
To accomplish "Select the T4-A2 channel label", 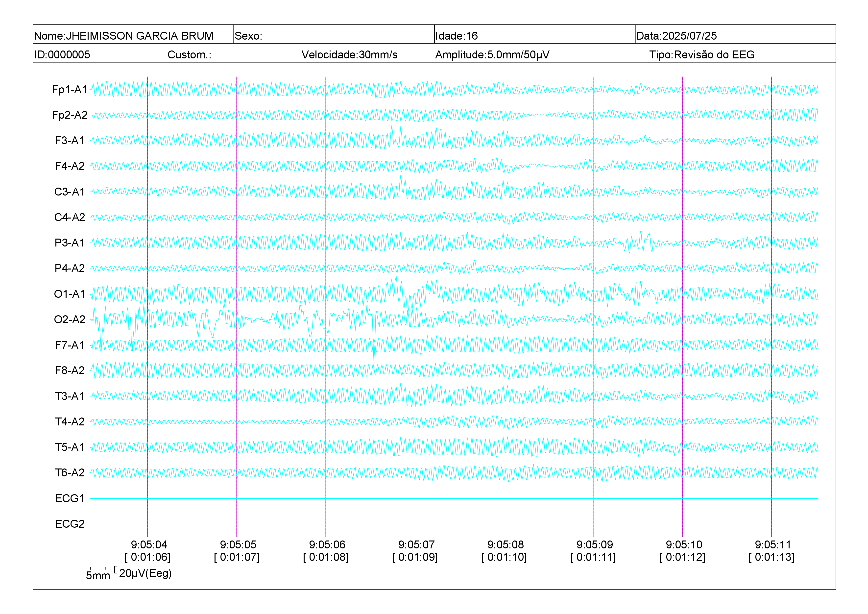I will pos(70,421).
